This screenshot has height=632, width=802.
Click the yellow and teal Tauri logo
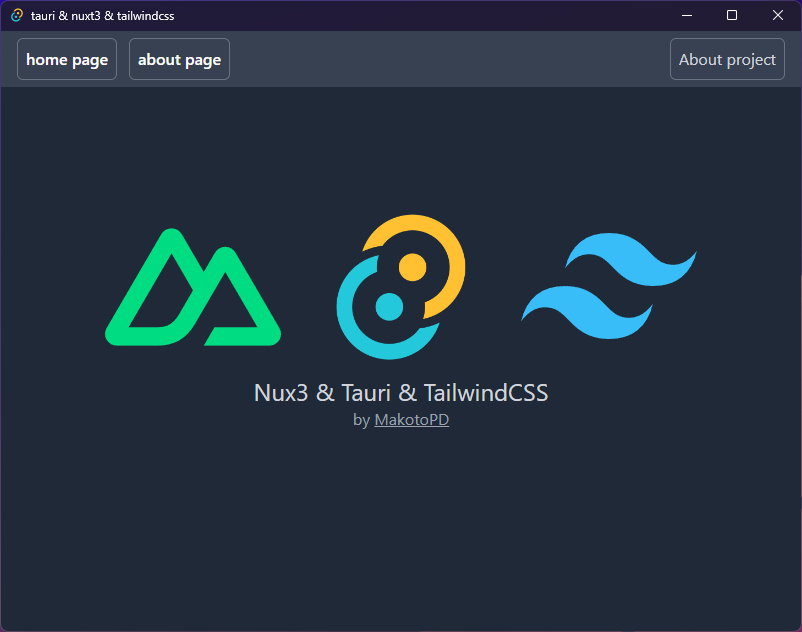(x=400, y=287)
